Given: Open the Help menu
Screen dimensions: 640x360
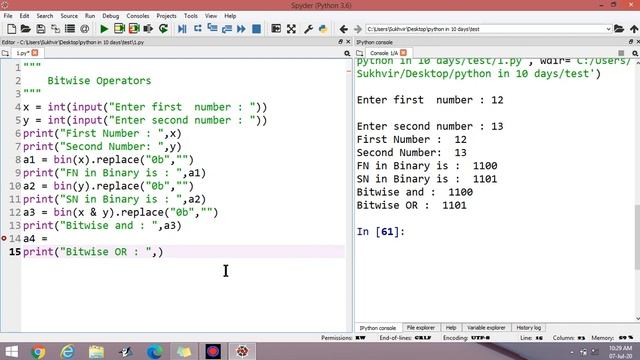Looking at the screenshot, I should click(x=230, y=16).
